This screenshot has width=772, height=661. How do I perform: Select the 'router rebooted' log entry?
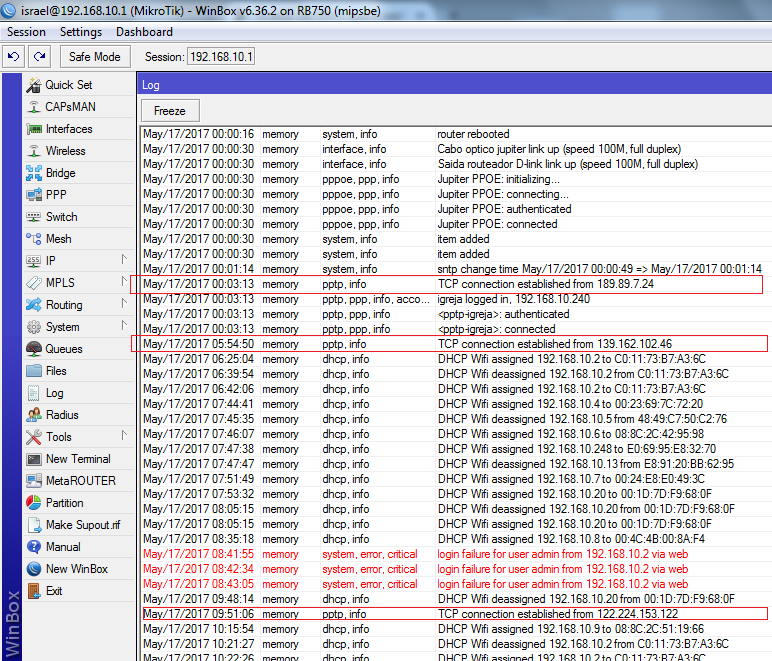pyautogui.click(x=456, y=134)
